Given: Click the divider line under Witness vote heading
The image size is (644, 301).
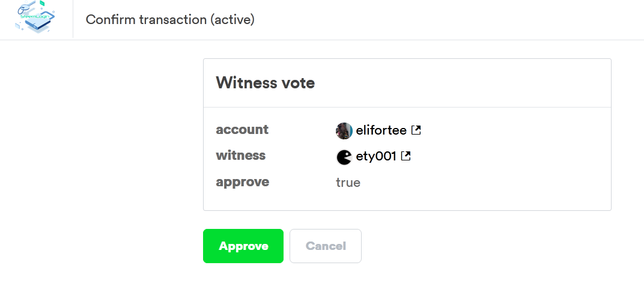Looking at the screenshot, I should click(407, 108).
